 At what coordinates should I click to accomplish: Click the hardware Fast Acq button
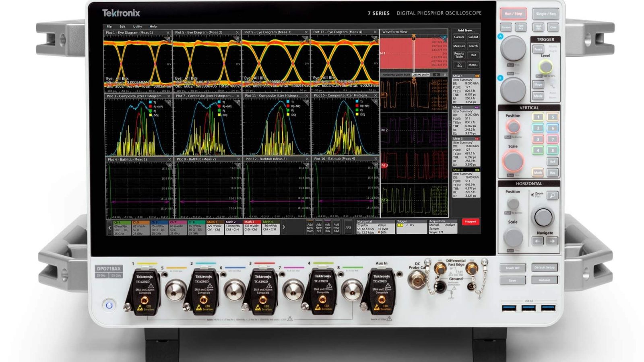(521, 27)
